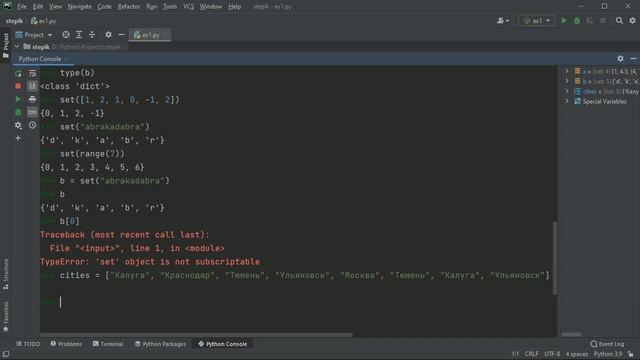Open the TODO tool window
The width and height of the screenshot is (640, 360).
click(x=28, y=344)
